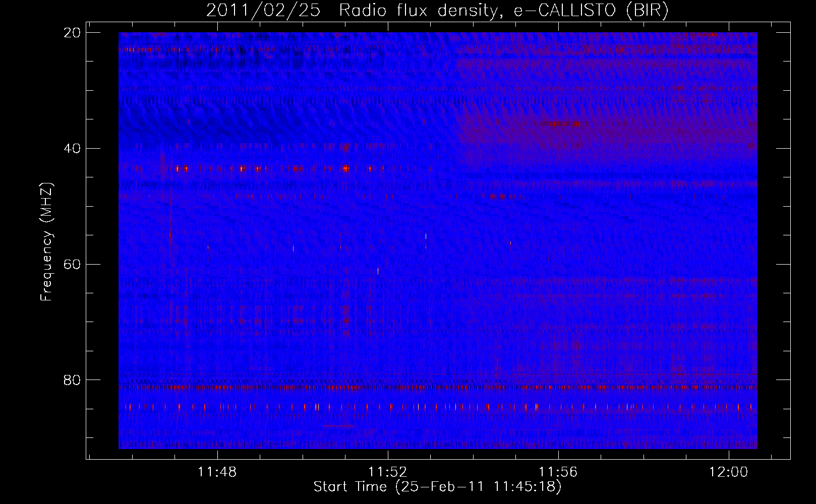Click the y-axis tick label "60"
Image resolution: width=816 pixels, height=504 pixels.
tap(72, 264)
